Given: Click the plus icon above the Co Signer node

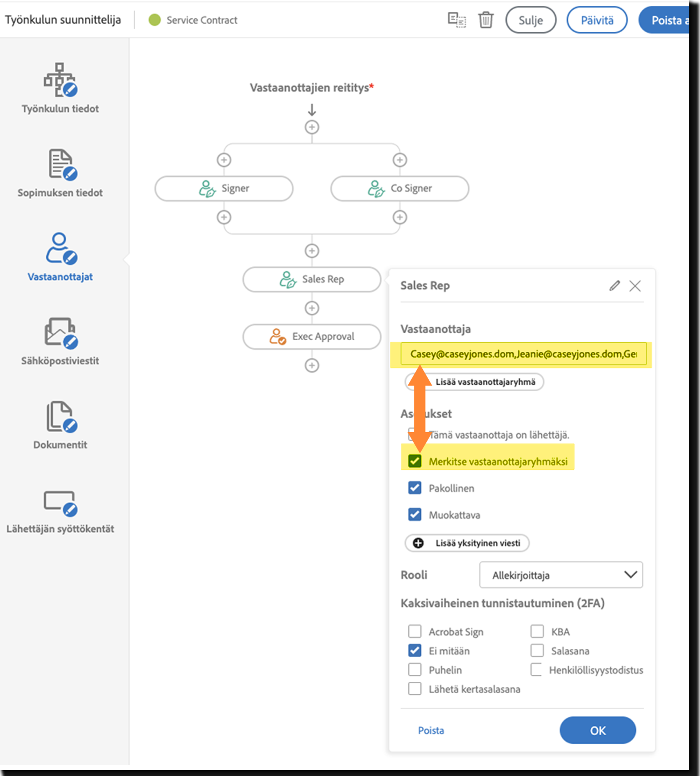Looking at the screenshot, I should (x=400, y=160).
